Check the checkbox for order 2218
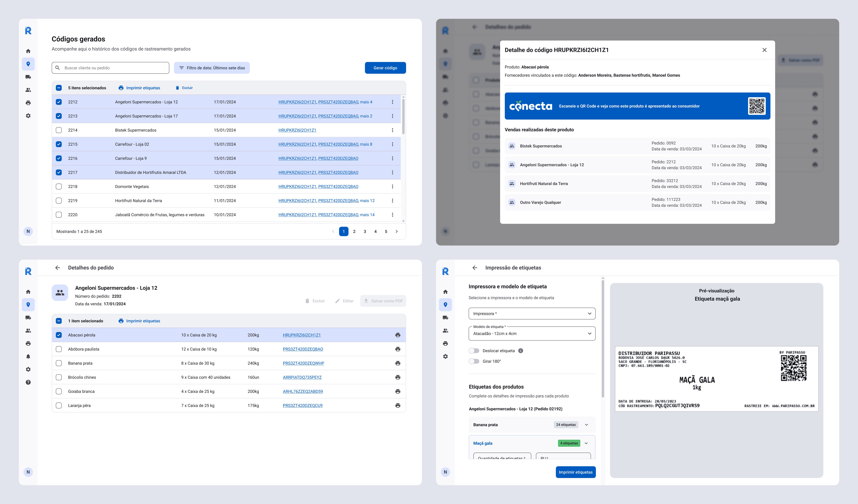Image resolution: width=858 pixels, height=504 pixels. tap(59, 187)
